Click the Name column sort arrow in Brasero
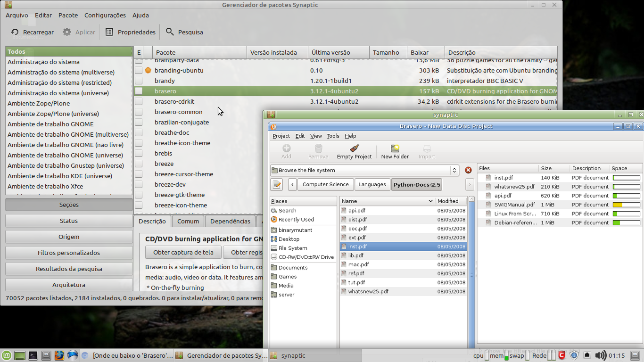Screen dimensions: 644x362 click(430, 201)
